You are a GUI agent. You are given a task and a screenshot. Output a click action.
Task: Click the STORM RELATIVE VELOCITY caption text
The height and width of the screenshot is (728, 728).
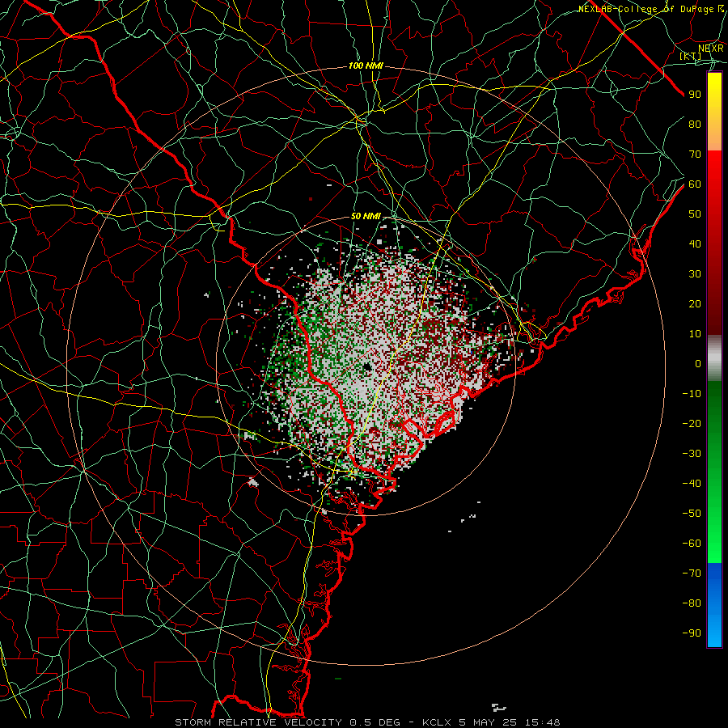coord(259,722)
